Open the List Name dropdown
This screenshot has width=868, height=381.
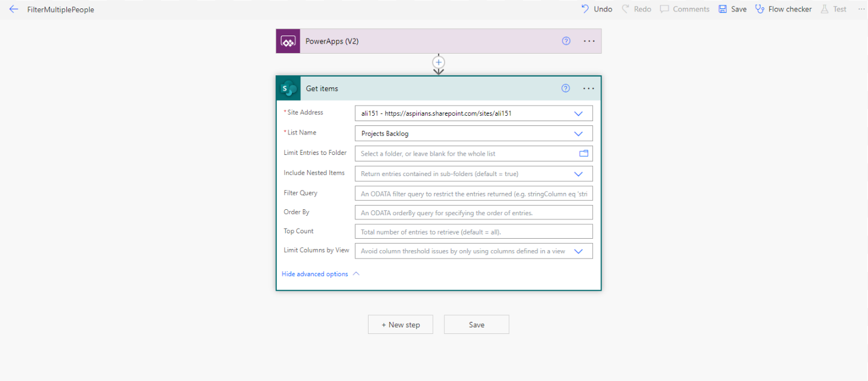coord(578,134)
